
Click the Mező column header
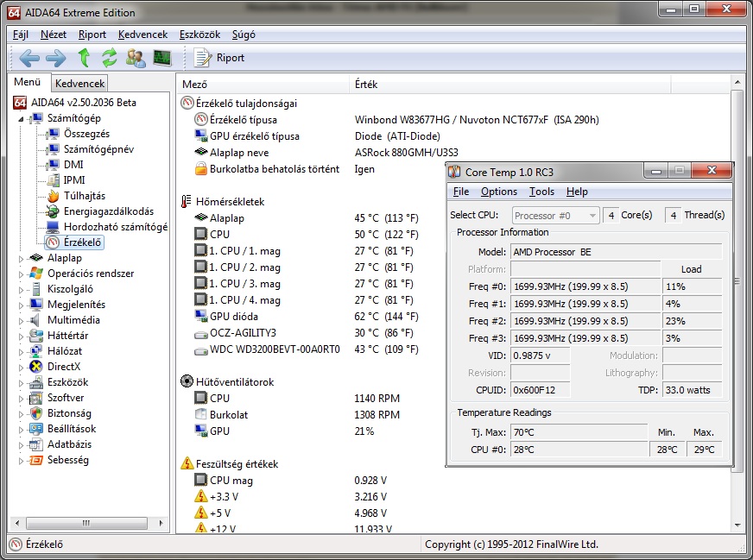pos(263,85)
